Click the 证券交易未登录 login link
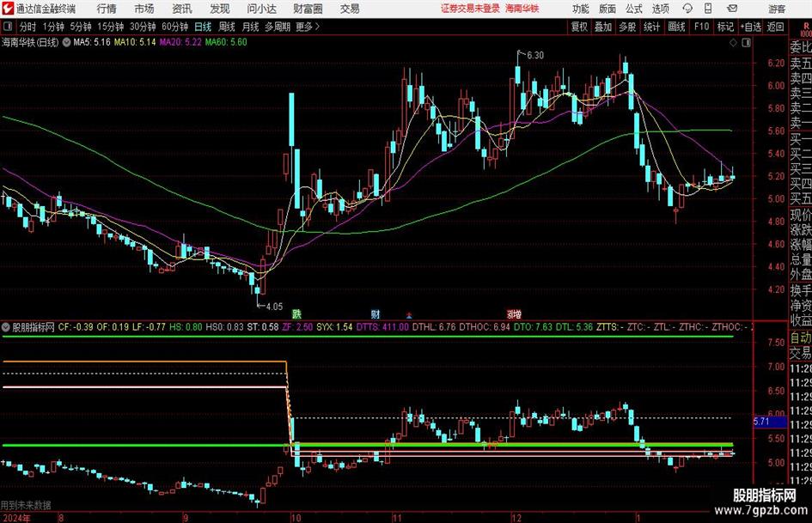Viewport: 812px width, 523px height. click(x=470, y=9)
